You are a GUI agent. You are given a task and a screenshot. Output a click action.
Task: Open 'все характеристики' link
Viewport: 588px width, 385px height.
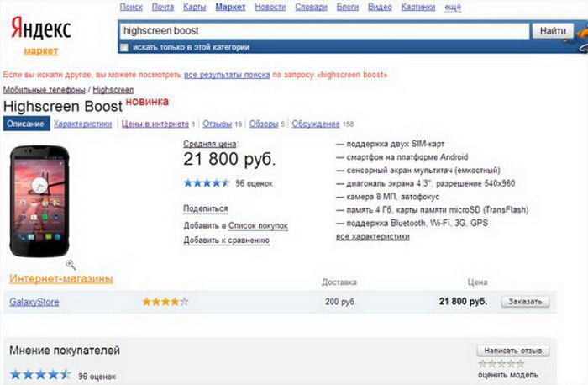tap(372, 237)
